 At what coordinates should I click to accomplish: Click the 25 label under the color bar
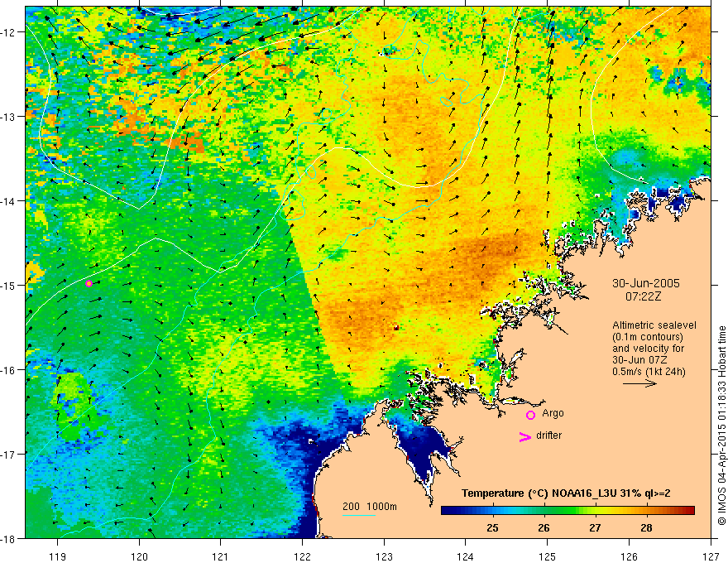coord(492,527)
